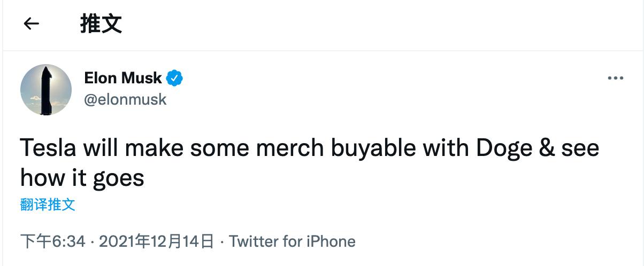Open the more options ellipsis menu

pyautogui.click(x=616, y=79)
